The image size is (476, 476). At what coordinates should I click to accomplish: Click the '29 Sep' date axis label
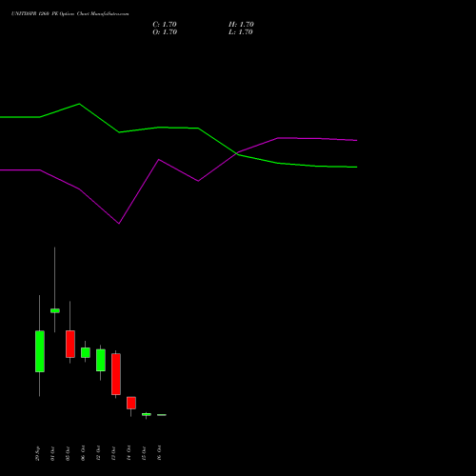pos(37,453)
